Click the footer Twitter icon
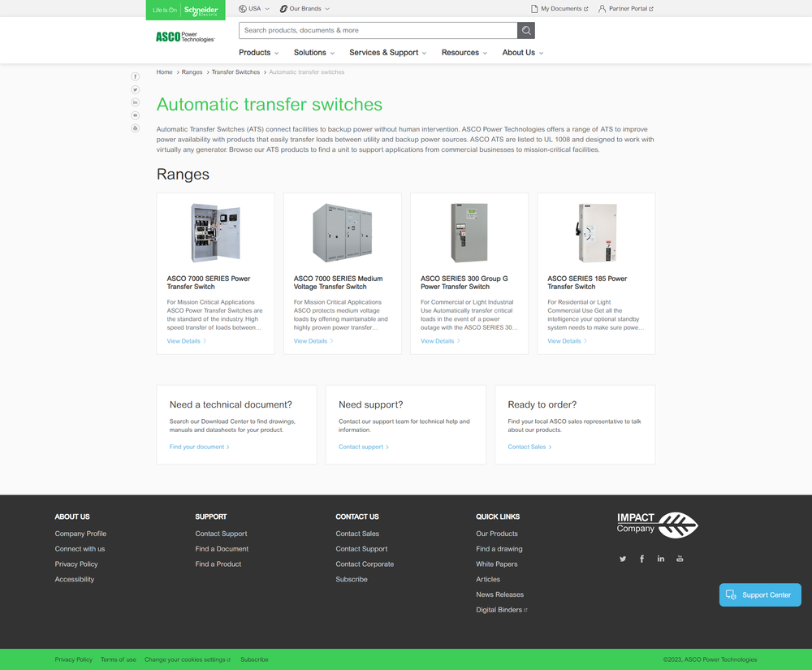812x670 pixels. (x=623, y=559)
